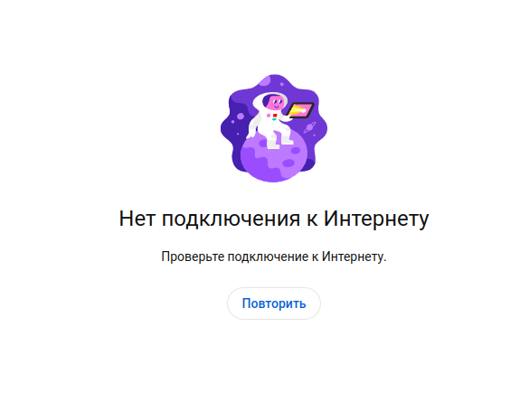Click the crater on the purple moon's right side

coord(295,151)
